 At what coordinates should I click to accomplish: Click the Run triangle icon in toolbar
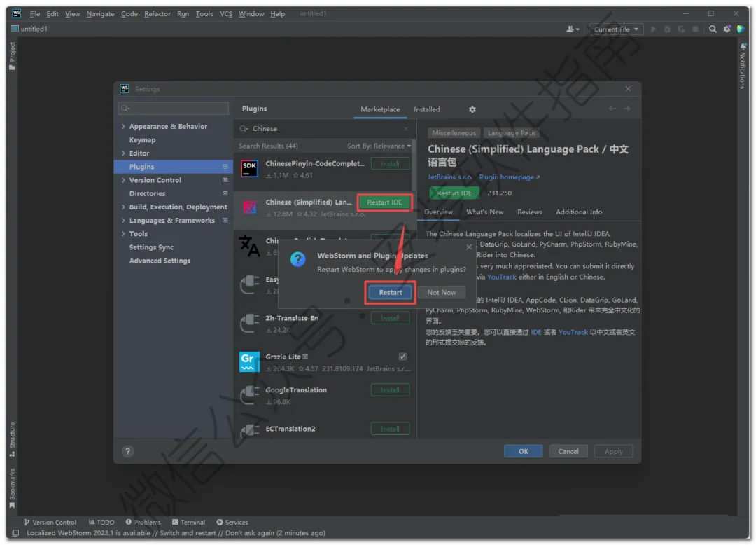[653, 29]
